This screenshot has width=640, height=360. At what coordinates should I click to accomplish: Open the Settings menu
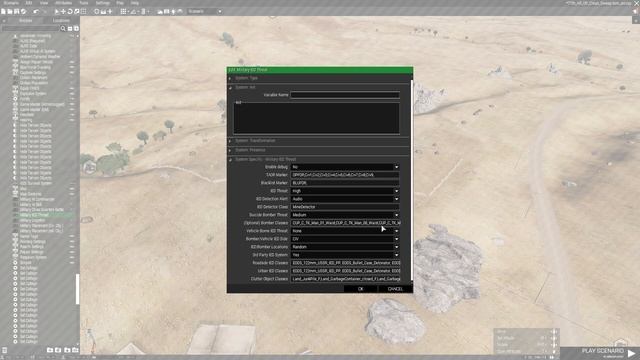pyautogui.click(x=102, y=3)
